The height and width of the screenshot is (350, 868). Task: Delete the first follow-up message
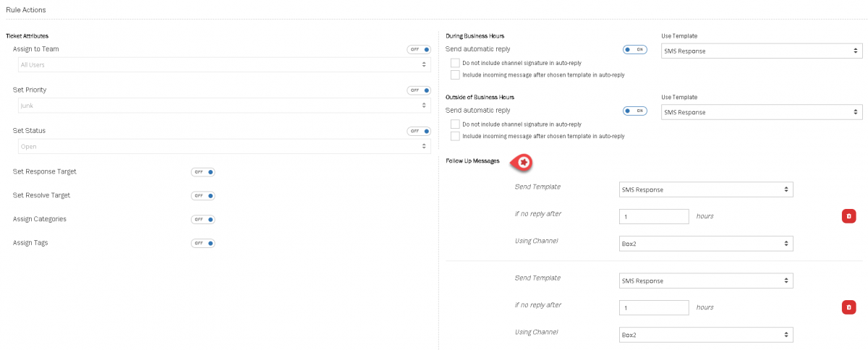[x=848, y=216]
